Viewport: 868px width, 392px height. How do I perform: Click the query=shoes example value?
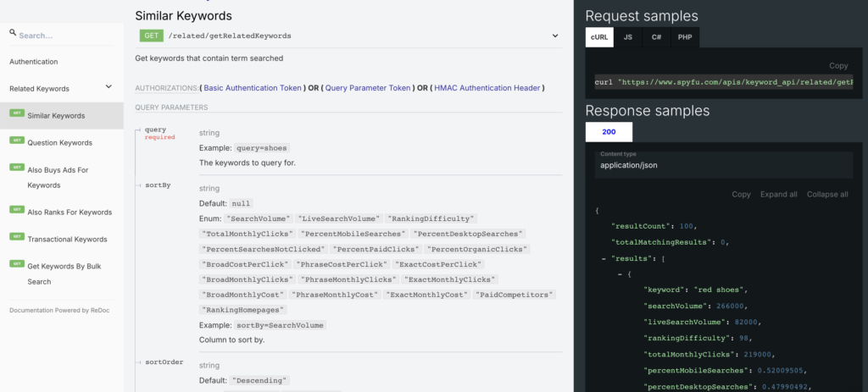point(262,148)
